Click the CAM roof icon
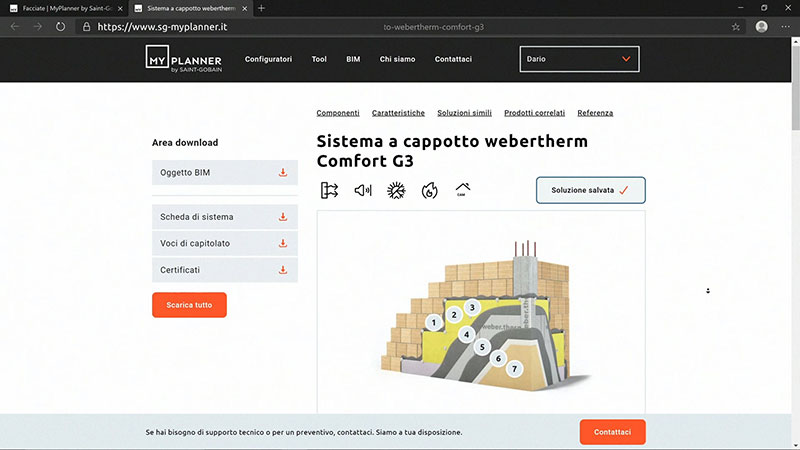Screen dimensions: 800x450 462,189
